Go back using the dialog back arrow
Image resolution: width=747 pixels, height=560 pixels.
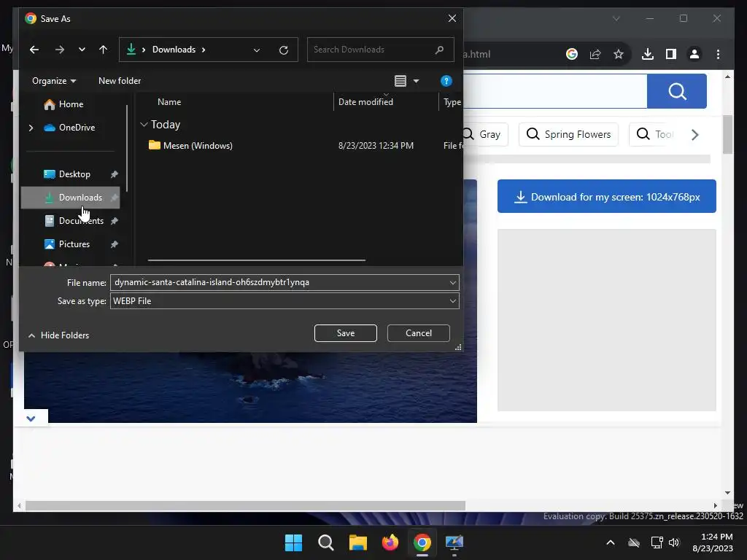click(x=34, y=50)
